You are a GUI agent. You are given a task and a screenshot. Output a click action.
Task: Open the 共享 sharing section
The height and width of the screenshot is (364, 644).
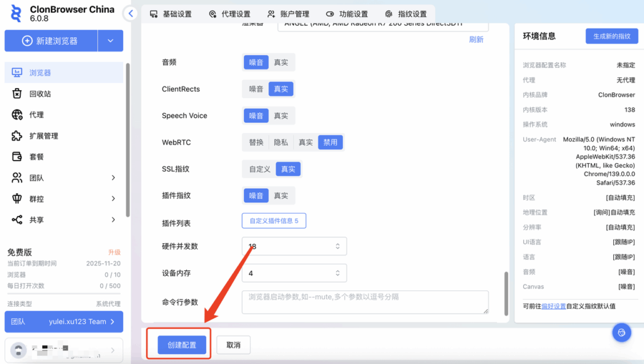click(x=38, y=220)
